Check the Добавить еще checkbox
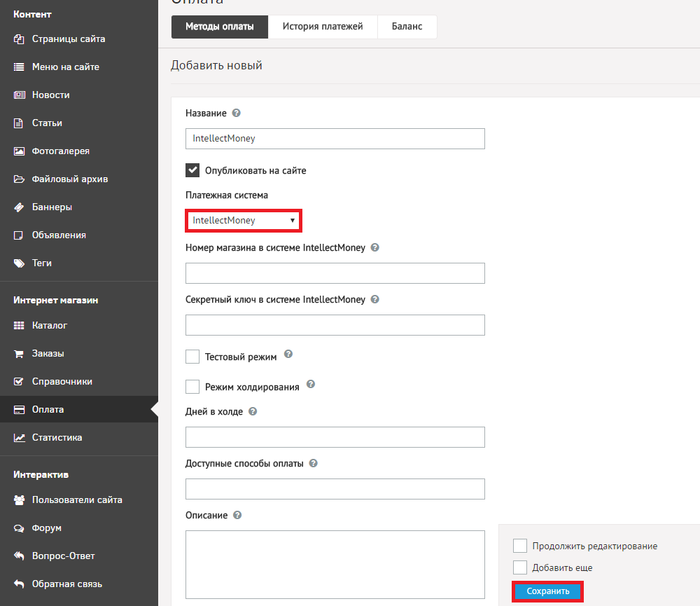Viewport: 700px width, 606px height. 520,567
